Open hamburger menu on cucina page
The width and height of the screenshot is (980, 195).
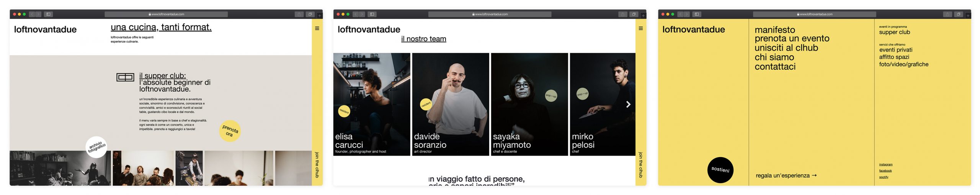point(317,28)
